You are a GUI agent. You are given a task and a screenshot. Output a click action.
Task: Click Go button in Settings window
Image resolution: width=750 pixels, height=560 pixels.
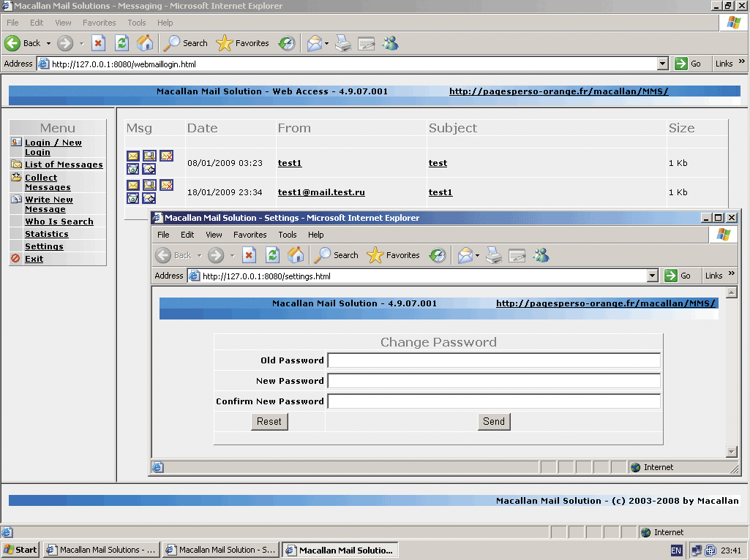678,276
